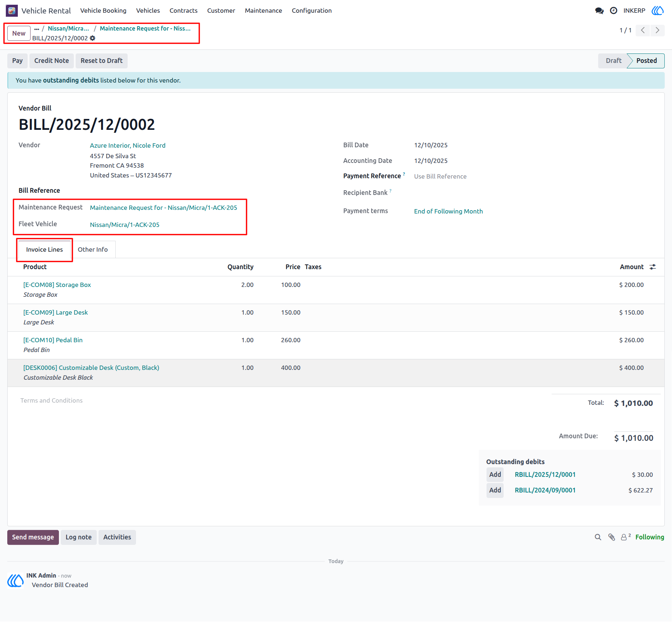Open the discuss conversations icon
672x623 pixels.
599,11
